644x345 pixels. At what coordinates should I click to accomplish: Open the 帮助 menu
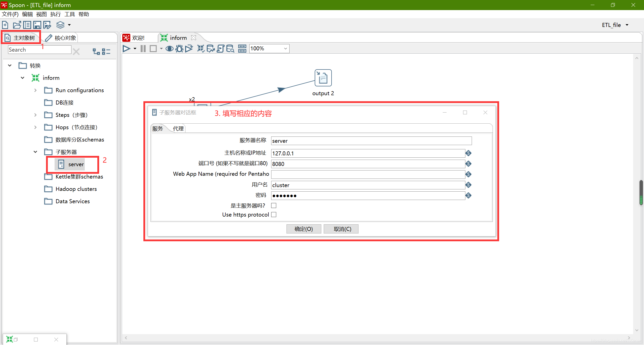pyautogui.click(x=84, y=14)
